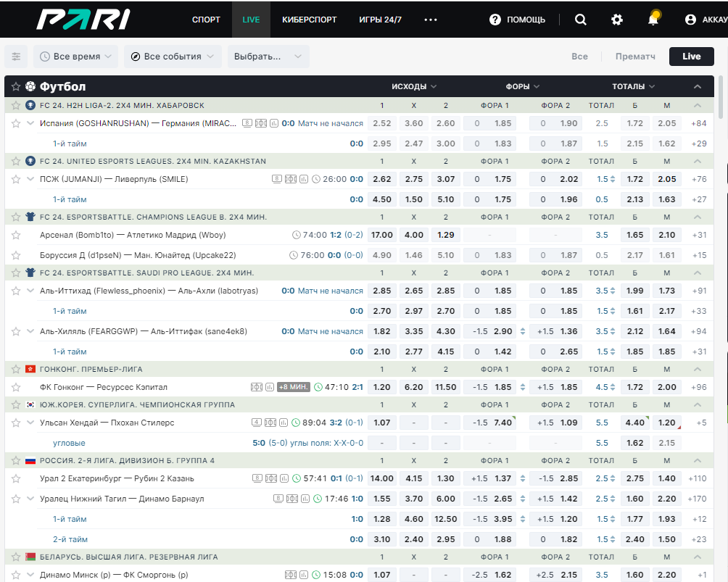Open statistics icon for Ульсан Хендай match
This screenshot has height=582, width=728.
284,423
